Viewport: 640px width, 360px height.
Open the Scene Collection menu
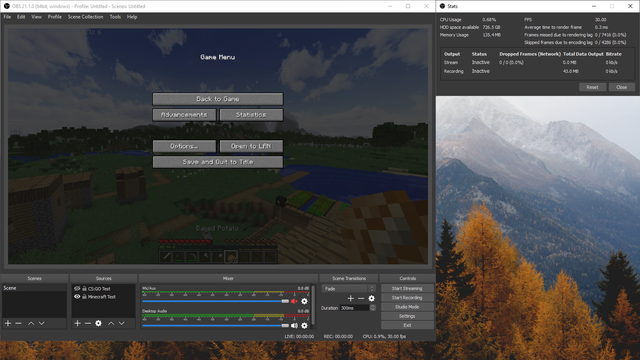[x=85, y=17]
